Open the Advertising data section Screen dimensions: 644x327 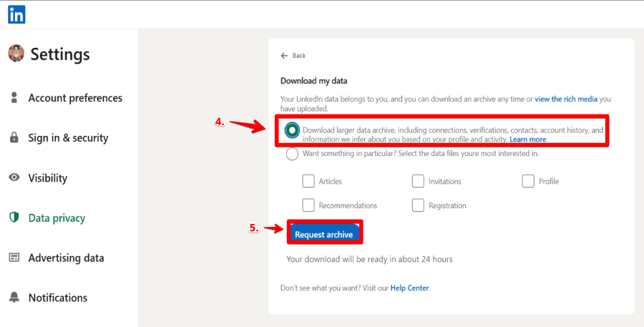click(66, 258)
